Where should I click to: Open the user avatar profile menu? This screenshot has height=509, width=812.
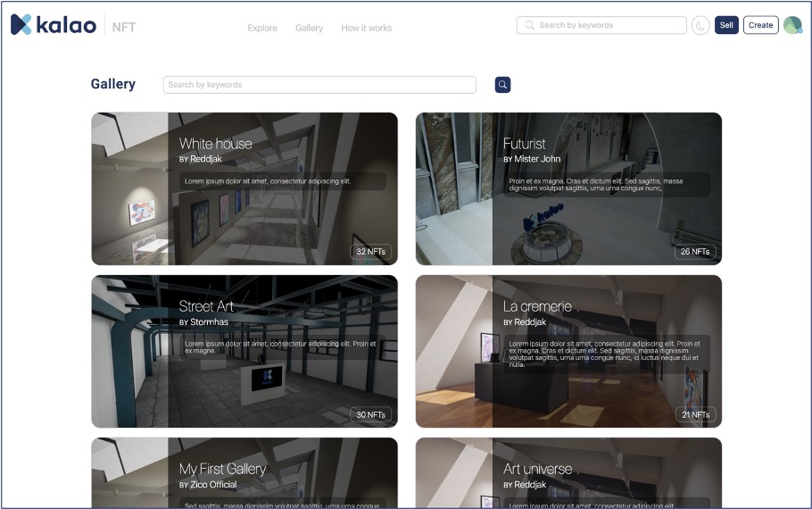[x=792, y=25]
